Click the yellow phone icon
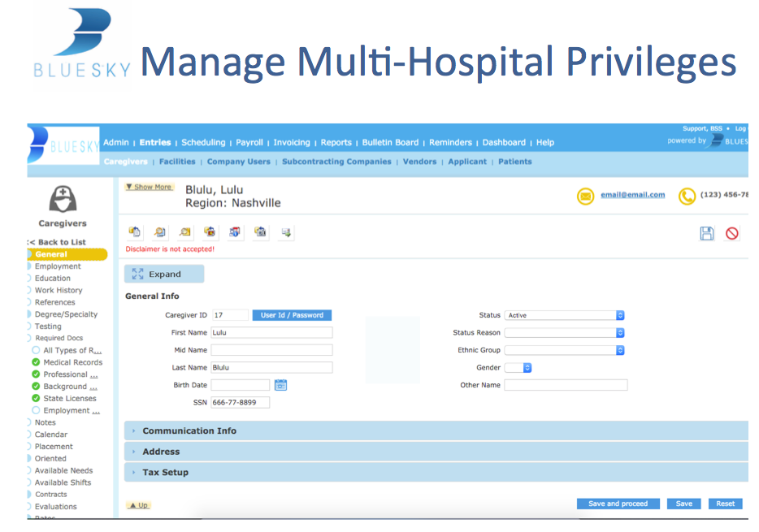This screenshot has height=532, width=759. point(687,196)
